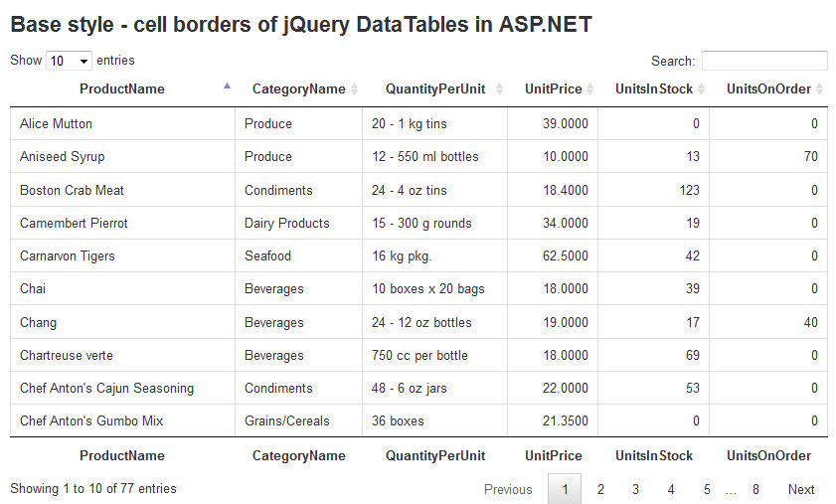
Task: Open the Show entries dropdown
Action: pos(69,61)
